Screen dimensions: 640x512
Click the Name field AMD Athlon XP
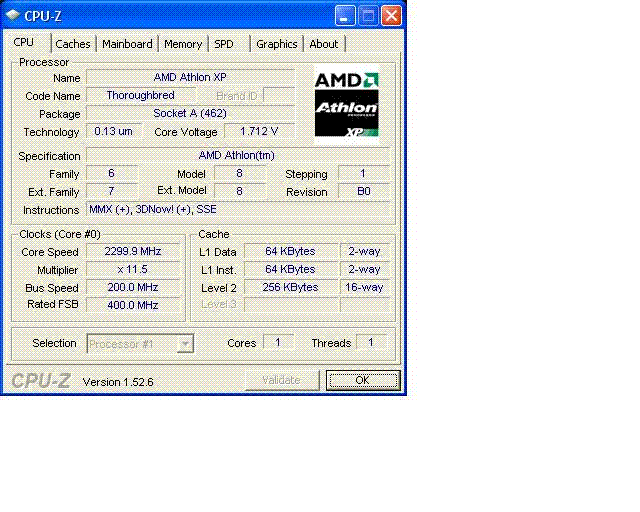click(190, 77)
